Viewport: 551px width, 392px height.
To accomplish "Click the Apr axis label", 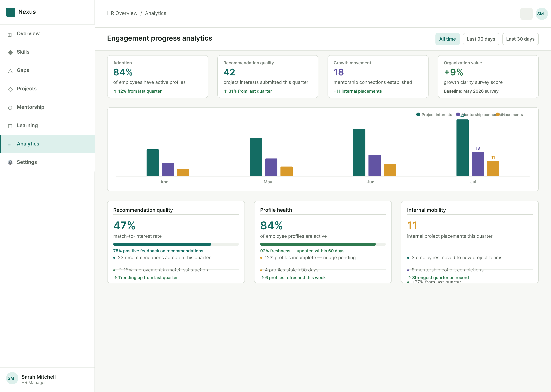I will 164,182.
